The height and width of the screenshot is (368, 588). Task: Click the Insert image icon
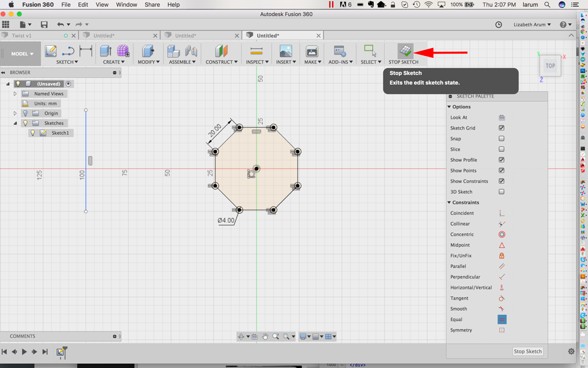click(x=286, y=51)
